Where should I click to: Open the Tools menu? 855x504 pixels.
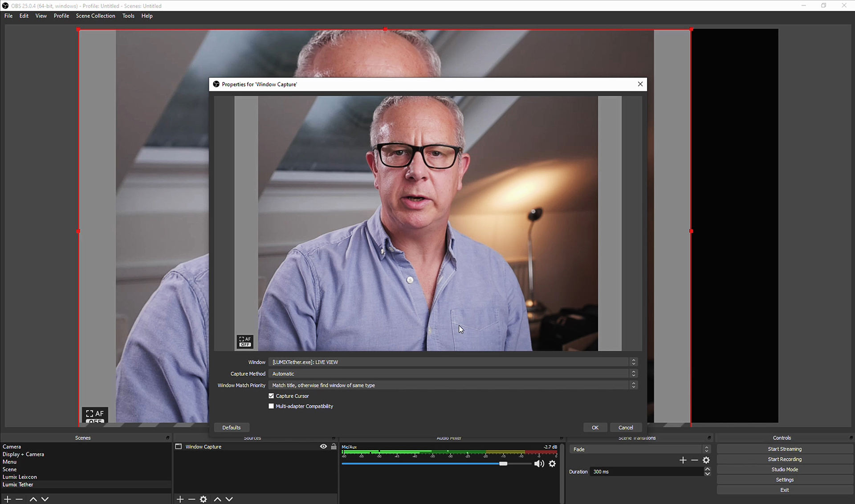(128, 16)
